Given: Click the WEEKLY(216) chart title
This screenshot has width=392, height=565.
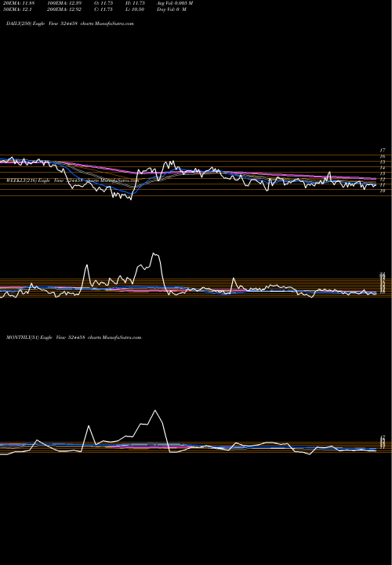Looking at the screenshot, I should (72, 180).
